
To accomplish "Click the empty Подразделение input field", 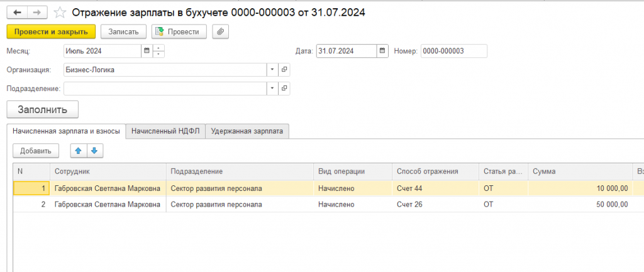I will (x=165, y=88).
